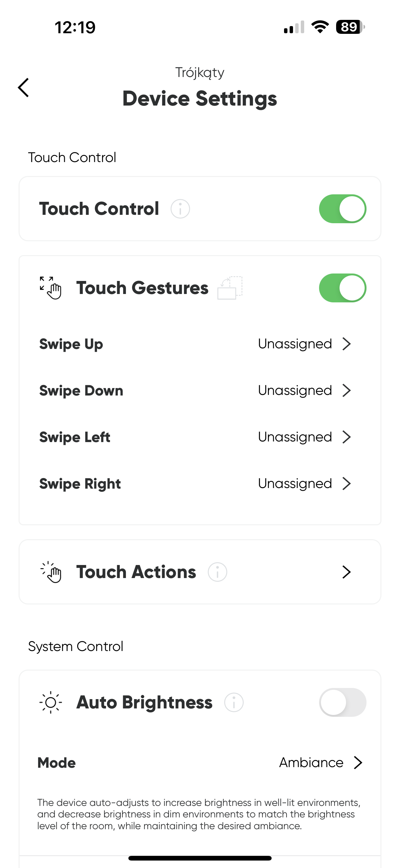The height and width of the screenshot is (868, 400).
Task: Select the Swipe Right gesture row
Action: (200, 484)
